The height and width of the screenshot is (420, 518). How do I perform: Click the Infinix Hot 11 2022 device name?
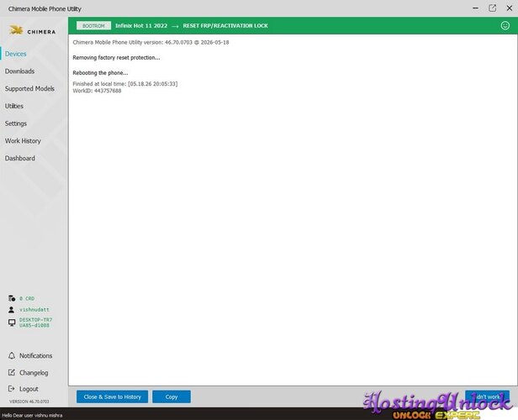click(141, 26)
